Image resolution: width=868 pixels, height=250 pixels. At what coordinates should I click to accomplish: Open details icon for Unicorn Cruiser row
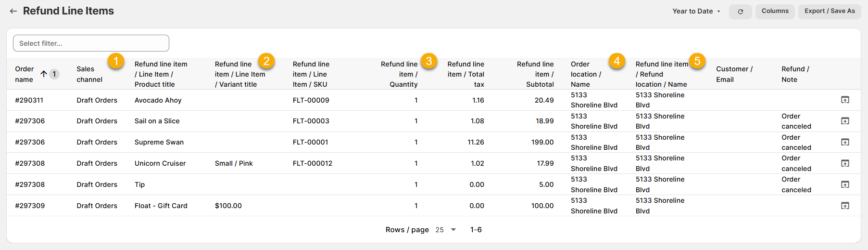(844, 164)
